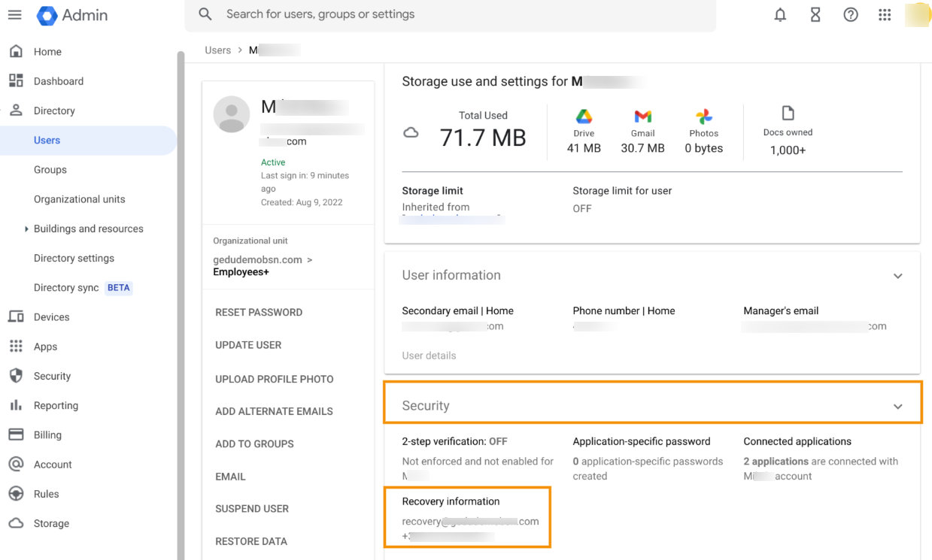Screen dimensions: 932x560
Task: Switch to Reporting in the sidebar
Action: [x=56, y=405]
